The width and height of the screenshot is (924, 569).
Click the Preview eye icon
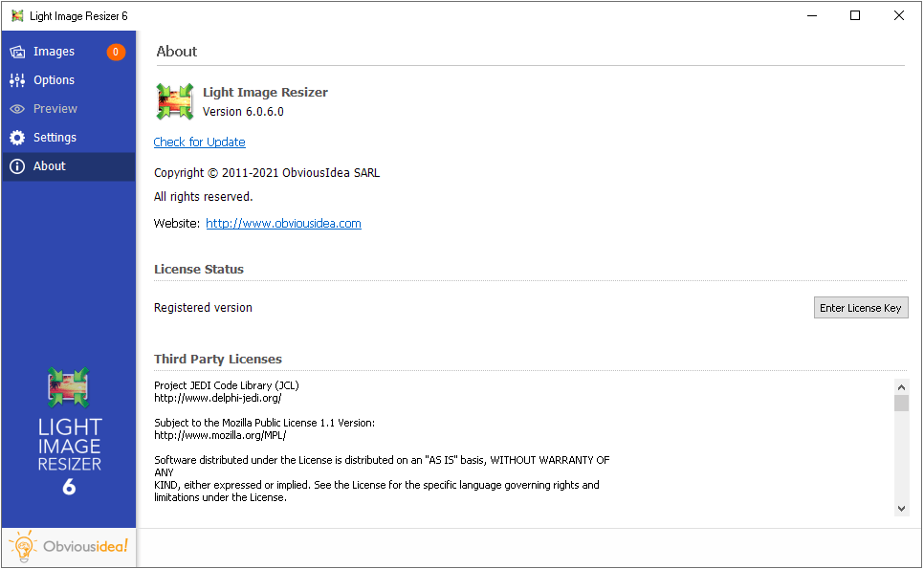(x=17, y=109)
